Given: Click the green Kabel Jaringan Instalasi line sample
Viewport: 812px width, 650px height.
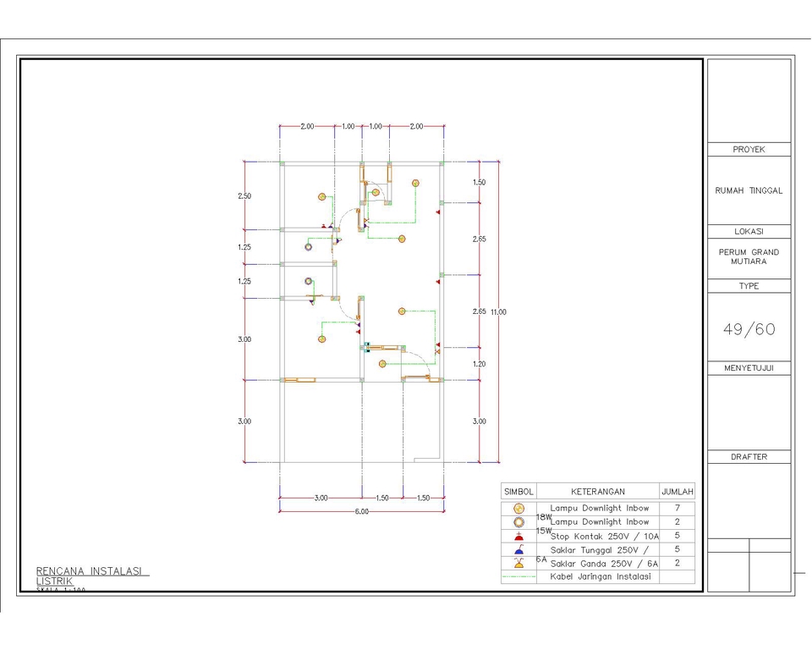Looking at the screenshot, I should (x=518, y=576).
